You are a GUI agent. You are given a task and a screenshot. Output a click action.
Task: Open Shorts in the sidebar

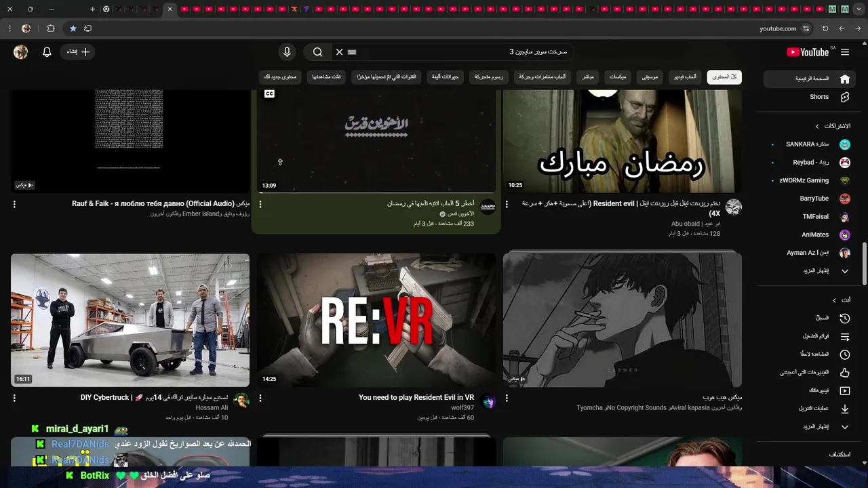coord(808,97)
